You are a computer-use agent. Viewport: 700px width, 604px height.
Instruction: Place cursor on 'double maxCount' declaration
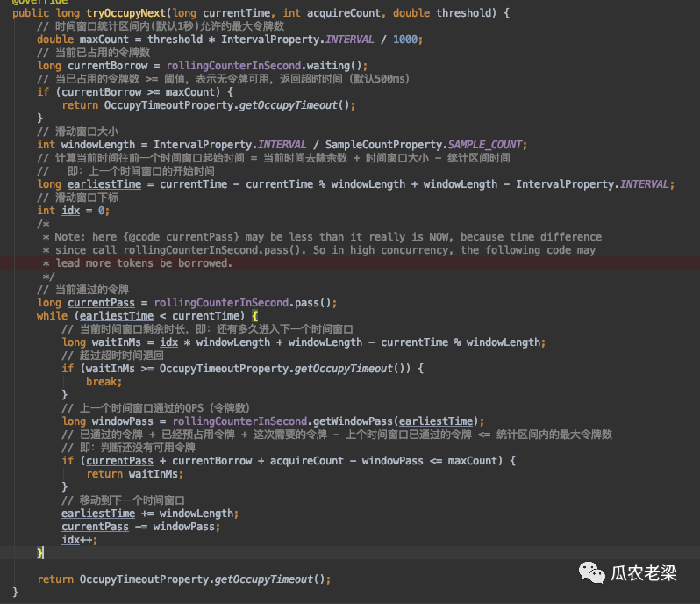pos(82,40)
